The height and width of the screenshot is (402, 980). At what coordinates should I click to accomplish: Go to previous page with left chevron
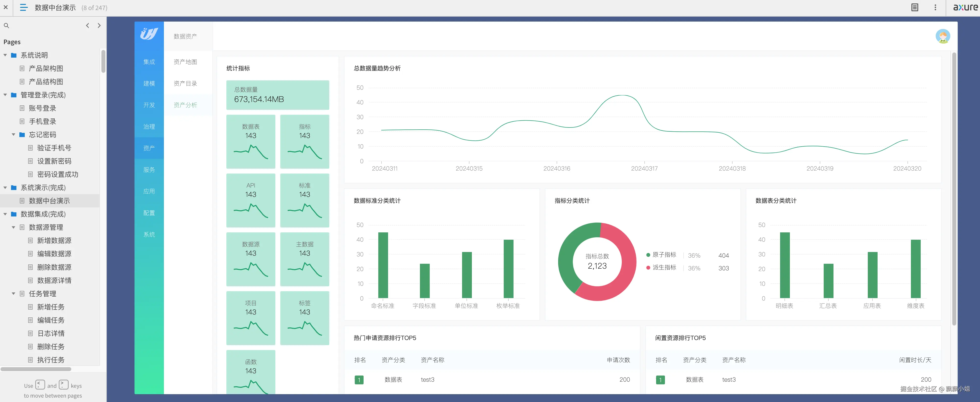click(x=87, y=25)
